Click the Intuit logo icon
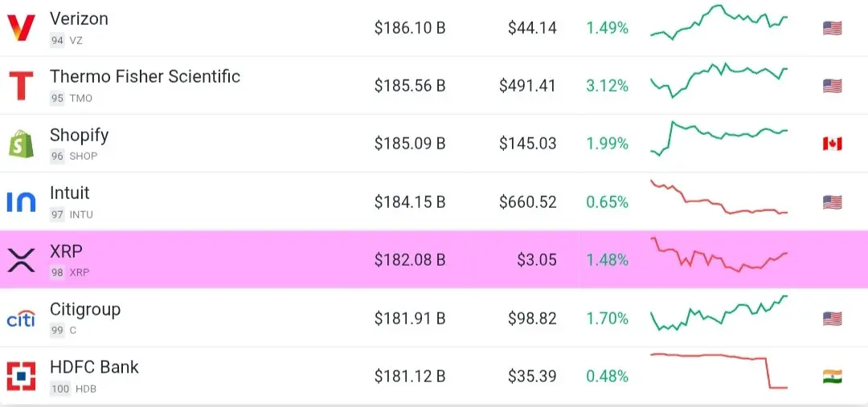This screenshot has height=407, width=868. 21,201
